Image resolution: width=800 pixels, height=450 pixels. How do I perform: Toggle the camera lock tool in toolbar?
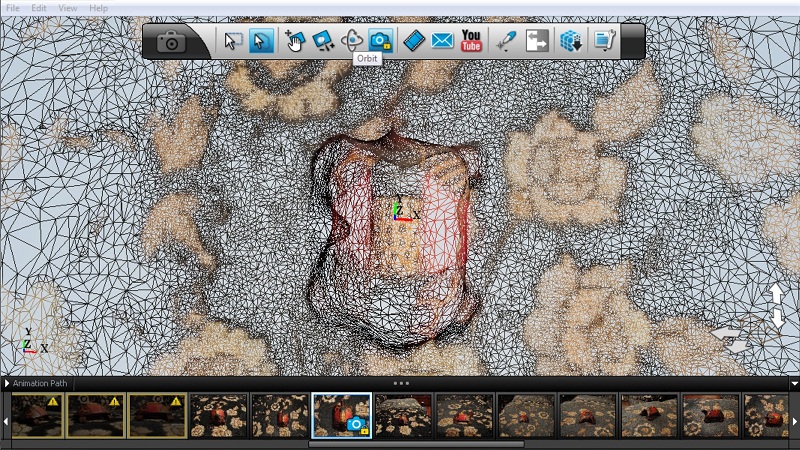click(381, 41)
